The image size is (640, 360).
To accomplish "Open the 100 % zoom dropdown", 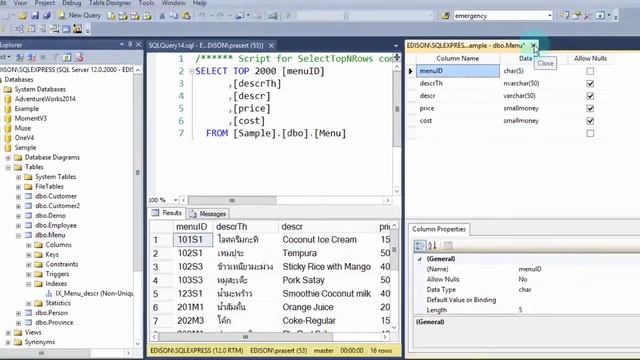I will [176, 200].
